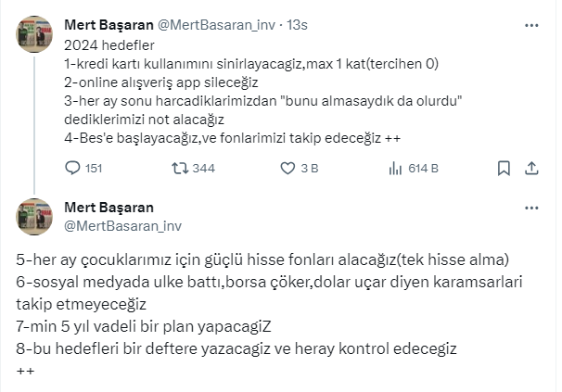This screenshot has height=392, width=562.
Task: Click the Mert Başaran name in second tweet
Action: 109,207
